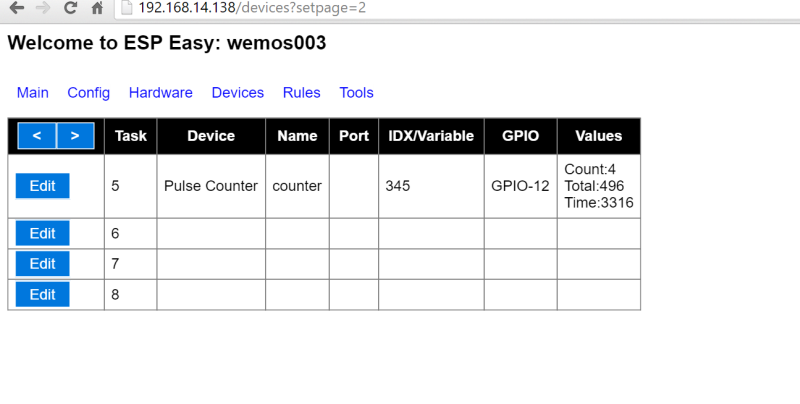Click the task number 6 cell
The width and height of the screenshot is (800, 404).
pyautogui.click(x=131, y=234)
